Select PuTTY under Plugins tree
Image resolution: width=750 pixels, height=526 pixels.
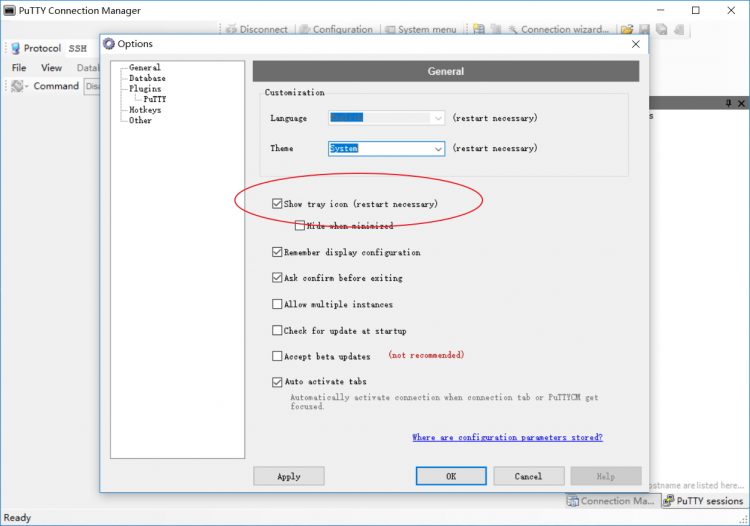(155, 99)
